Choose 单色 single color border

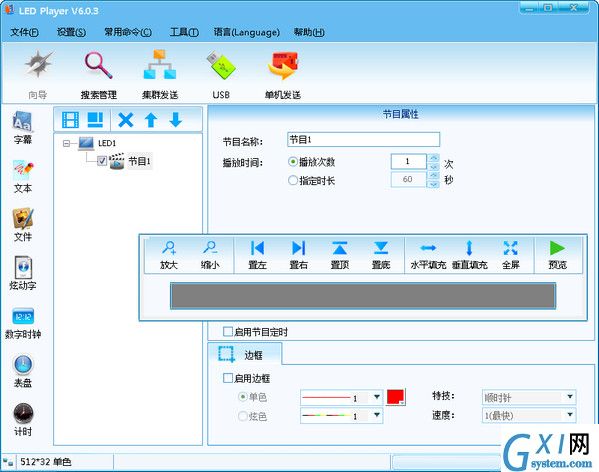tap(243, 397)
